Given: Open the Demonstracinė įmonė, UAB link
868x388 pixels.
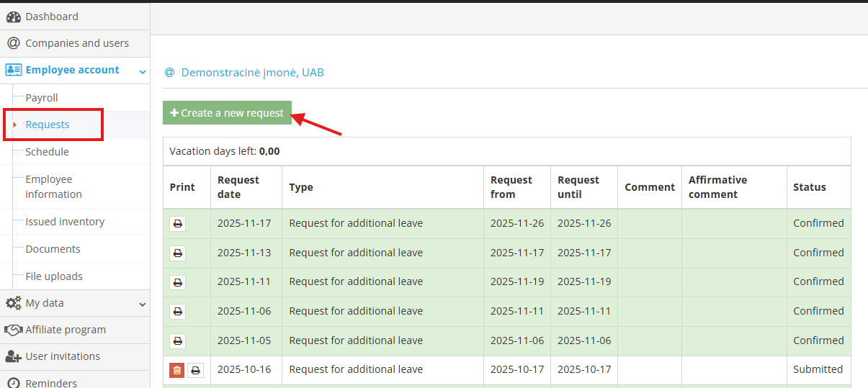Looking at the screenshot, I should (x=252, y=73).
